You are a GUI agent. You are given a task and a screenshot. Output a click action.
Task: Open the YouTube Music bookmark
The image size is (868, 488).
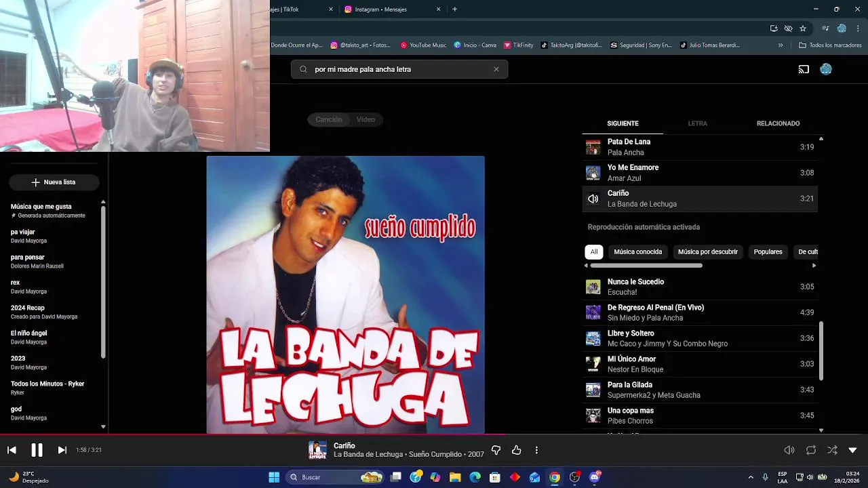pos(423,45)
